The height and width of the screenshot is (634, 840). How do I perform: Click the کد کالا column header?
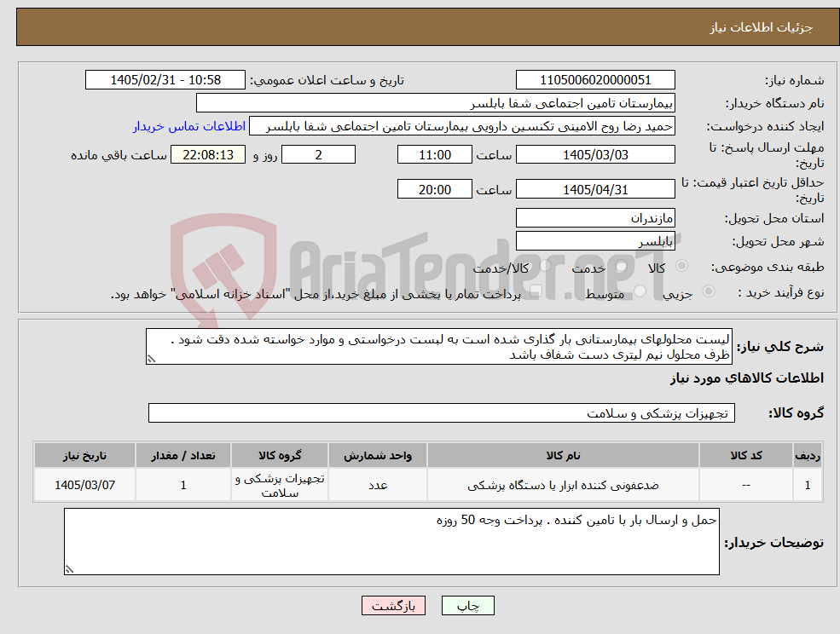[x=745, y=456]
